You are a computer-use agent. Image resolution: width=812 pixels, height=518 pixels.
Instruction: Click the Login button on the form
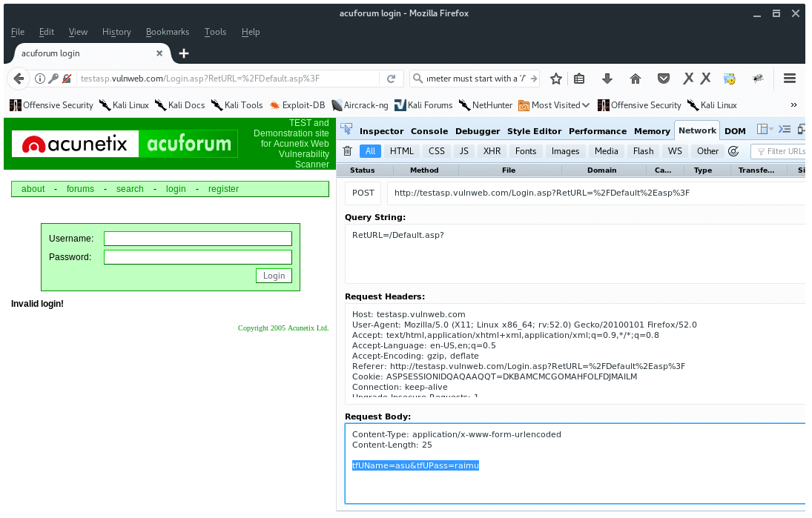(x=274, y=276)
